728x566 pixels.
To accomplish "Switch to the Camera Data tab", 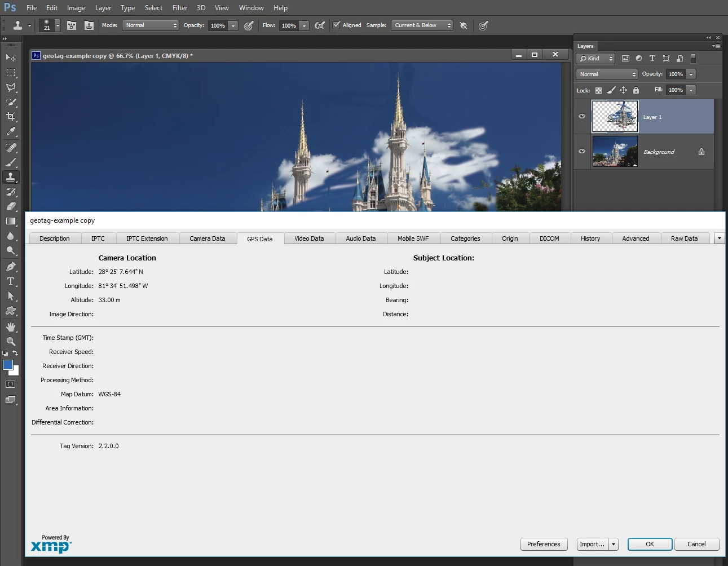I will pos(208,238).
